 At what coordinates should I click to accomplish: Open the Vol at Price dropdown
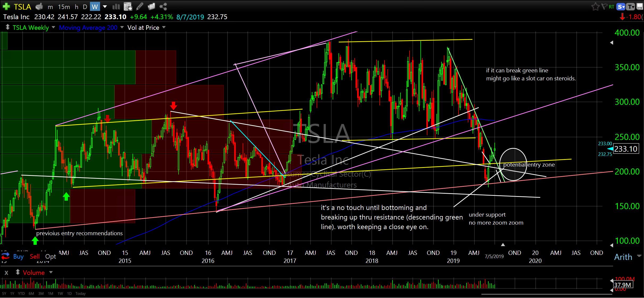tap(164, 27)
